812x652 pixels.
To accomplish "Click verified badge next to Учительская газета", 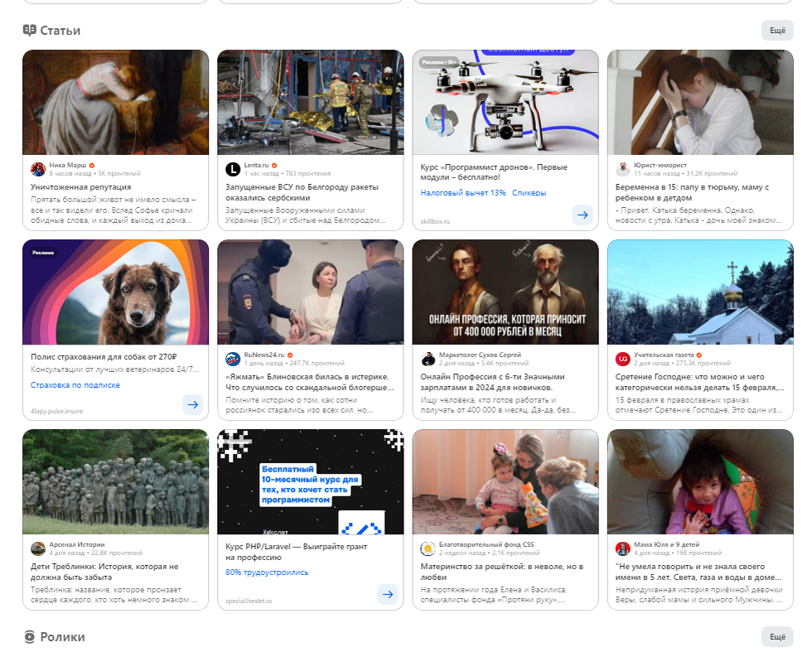I will [699, 355].
